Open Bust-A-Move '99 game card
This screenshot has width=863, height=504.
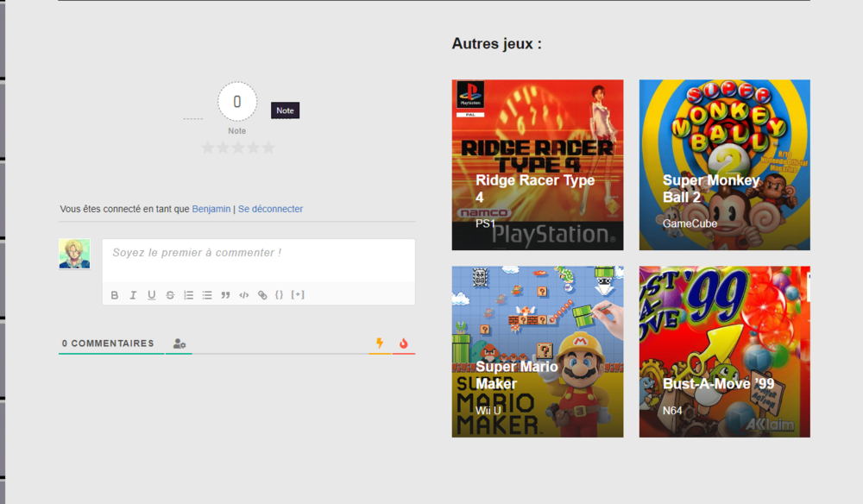pos(724,351)
